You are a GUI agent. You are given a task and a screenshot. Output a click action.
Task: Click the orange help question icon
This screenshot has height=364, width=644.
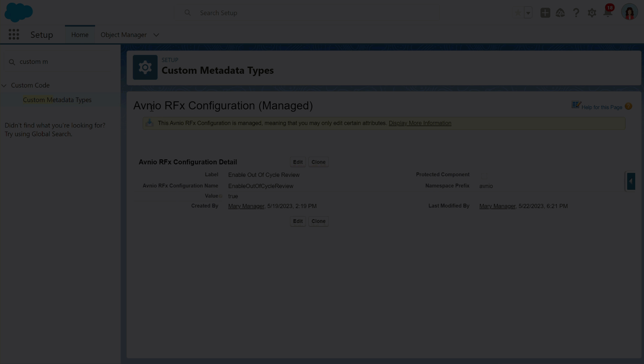(628, 107)
